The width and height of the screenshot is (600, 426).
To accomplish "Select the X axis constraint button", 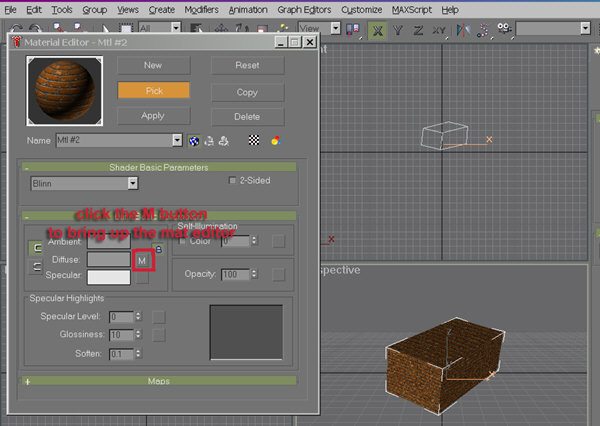I will [x=377, y=30].
